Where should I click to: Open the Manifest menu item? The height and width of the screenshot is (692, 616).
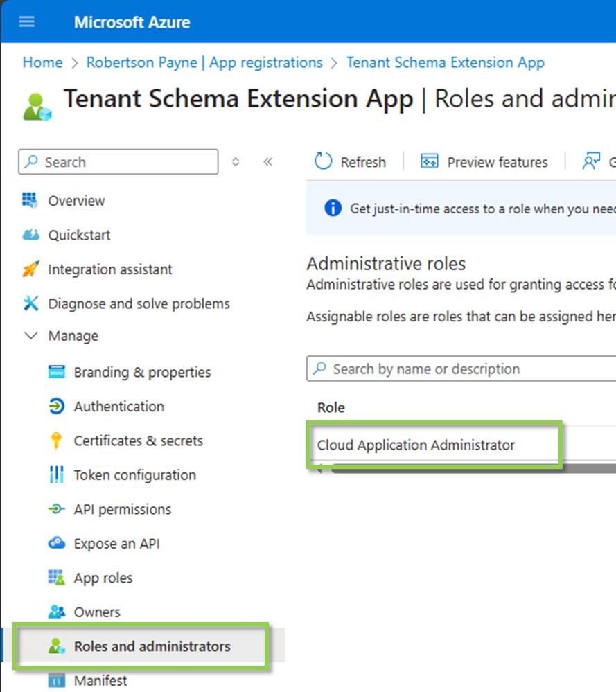pyautogui.click(x=100, y=680)
